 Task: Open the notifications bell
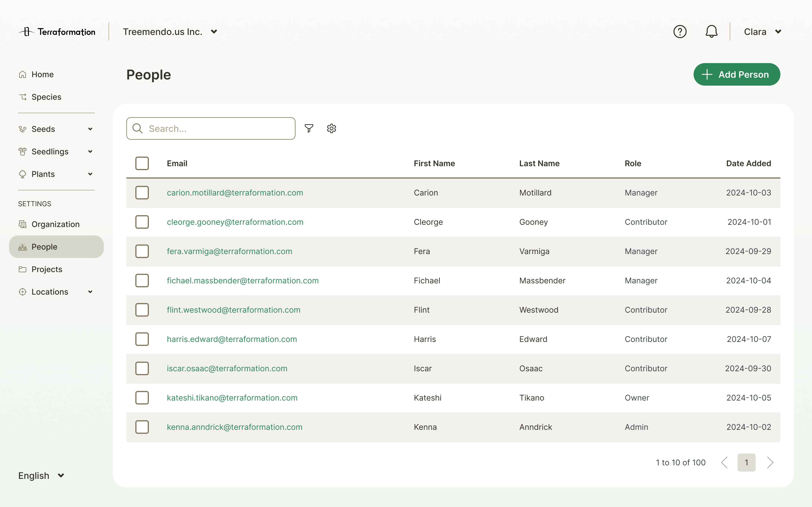pos(711,32)
